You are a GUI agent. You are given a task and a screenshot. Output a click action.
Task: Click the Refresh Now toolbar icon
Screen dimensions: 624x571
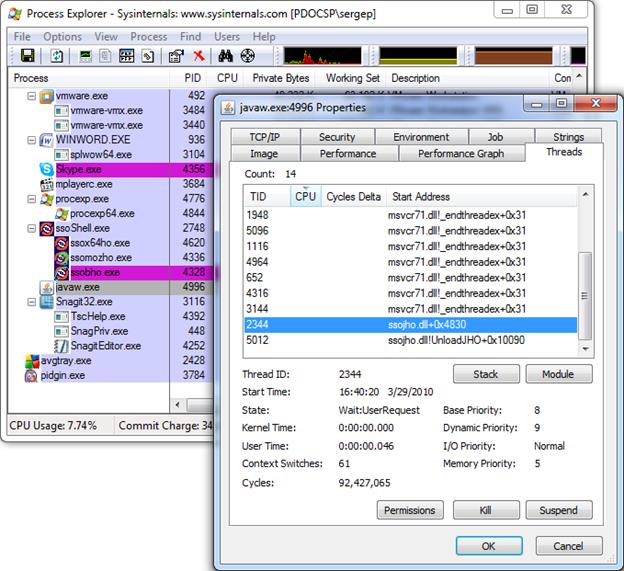click(57, 56)
